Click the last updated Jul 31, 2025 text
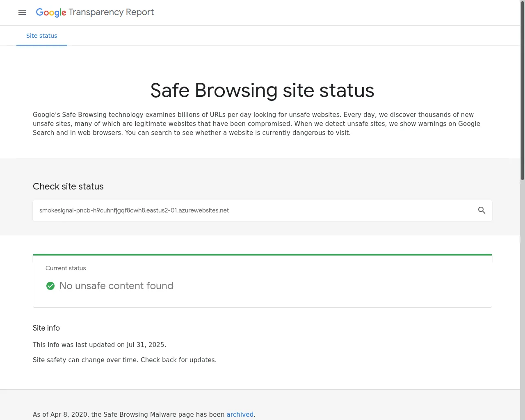 point(99,345)
